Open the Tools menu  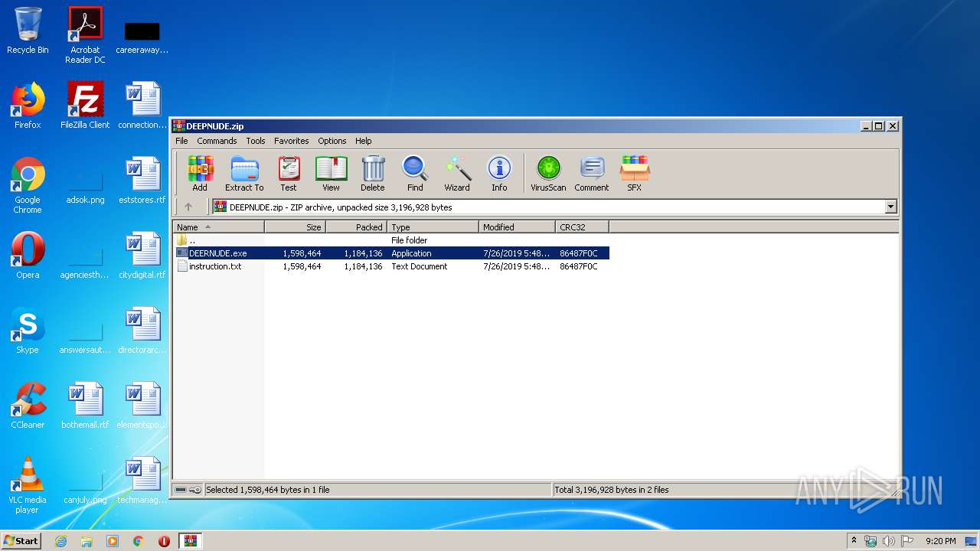[256, 141]
